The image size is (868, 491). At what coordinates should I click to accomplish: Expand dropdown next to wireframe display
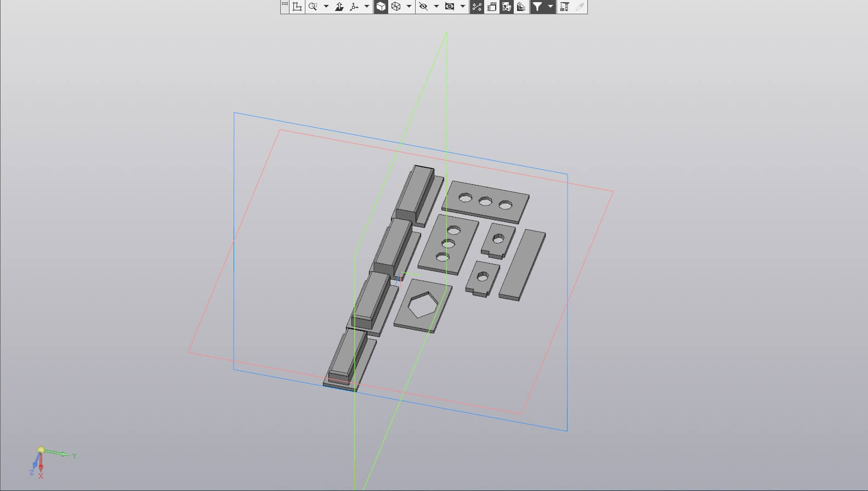click(x=409, y=7)
